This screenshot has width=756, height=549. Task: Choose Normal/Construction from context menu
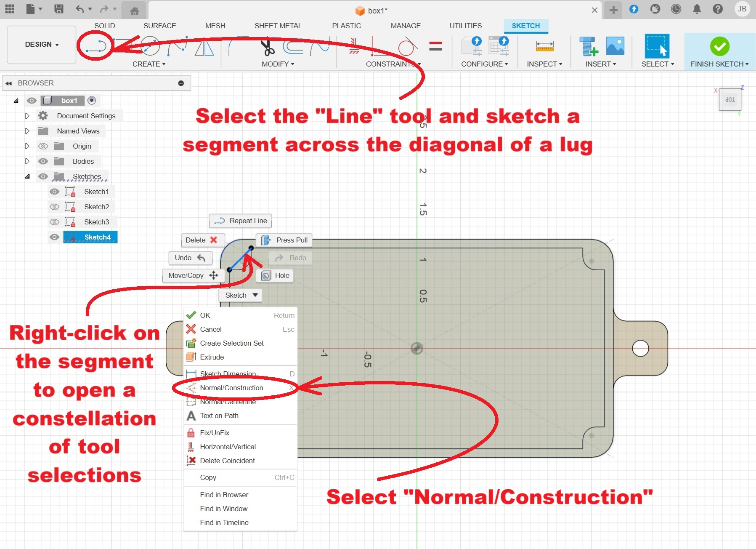[x=231, y=388]
